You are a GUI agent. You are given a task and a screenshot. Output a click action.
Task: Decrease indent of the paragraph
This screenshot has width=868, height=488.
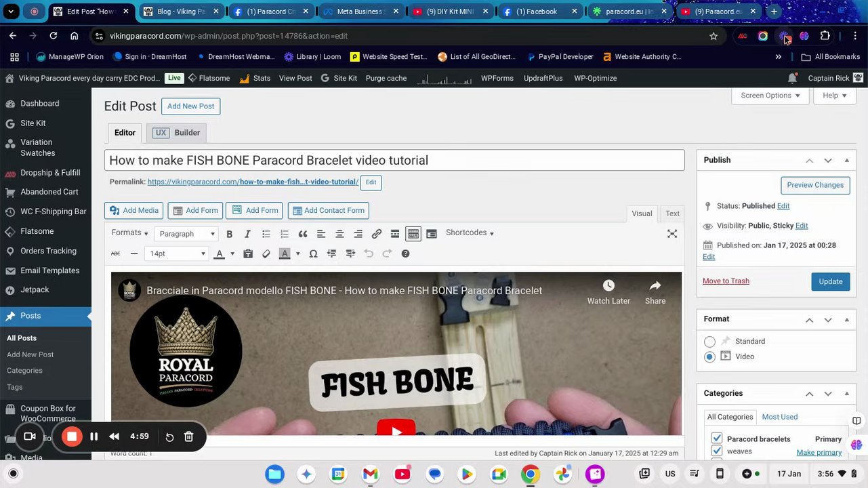click(331, 253)
